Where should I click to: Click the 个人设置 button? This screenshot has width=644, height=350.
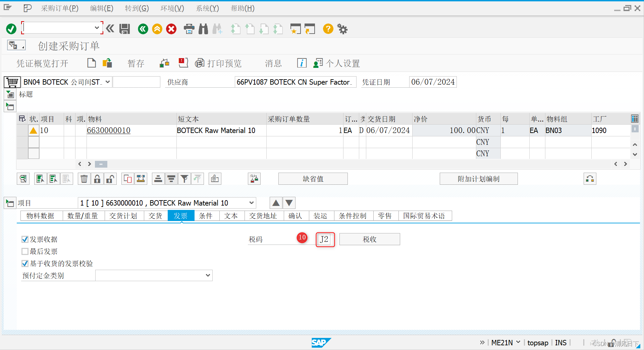tap(336, 63)
